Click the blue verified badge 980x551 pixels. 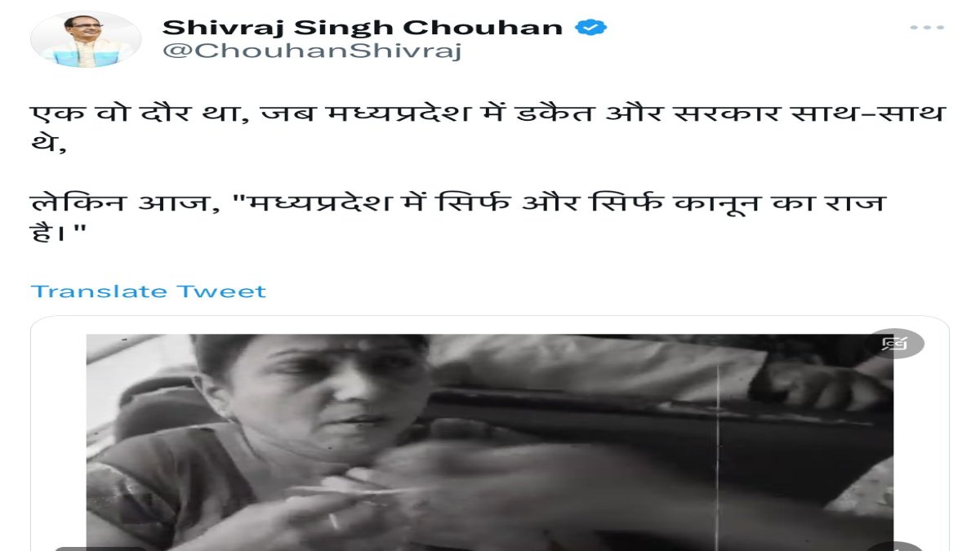(590, 27)
